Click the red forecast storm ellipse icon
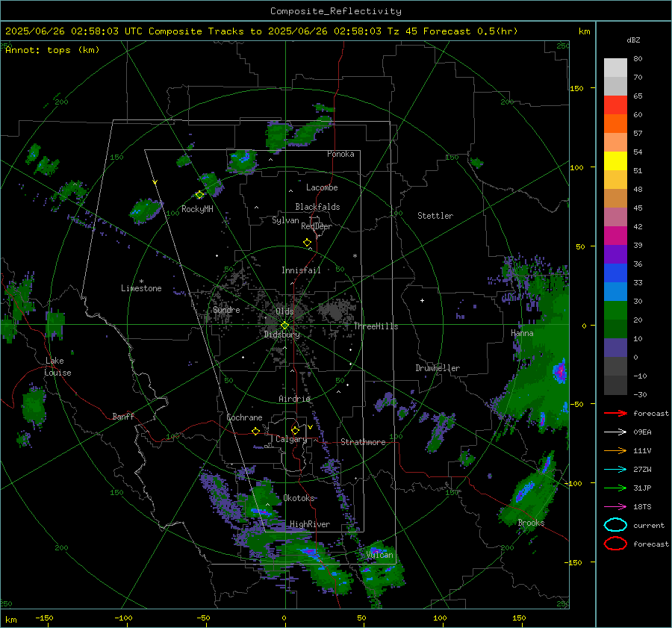 pos(615,544)
